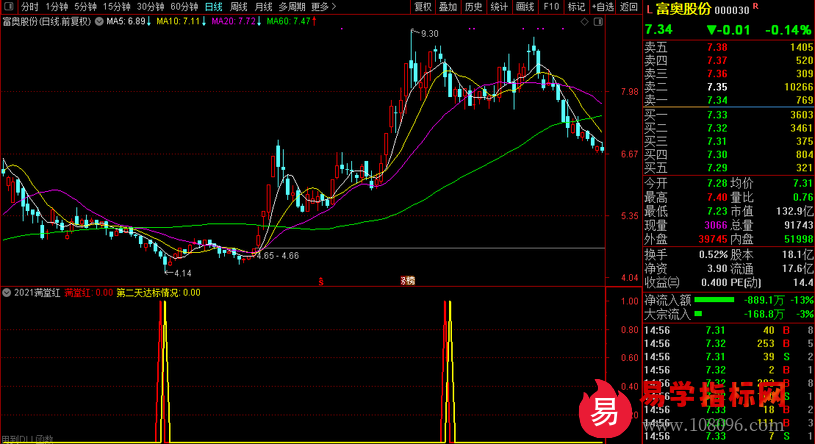Expand the 更多 periods dropdown
Image resolution: width=815 pixels, height=444 pixels.
click(323, 7)
